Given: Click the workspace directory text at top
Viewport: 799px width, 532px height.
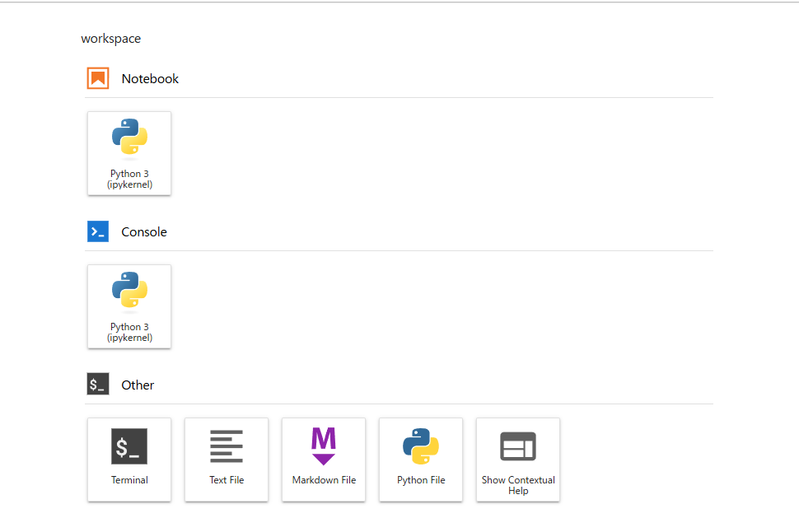Looking at the screenshot, I should pyautogui.click(x=110, y=39).
